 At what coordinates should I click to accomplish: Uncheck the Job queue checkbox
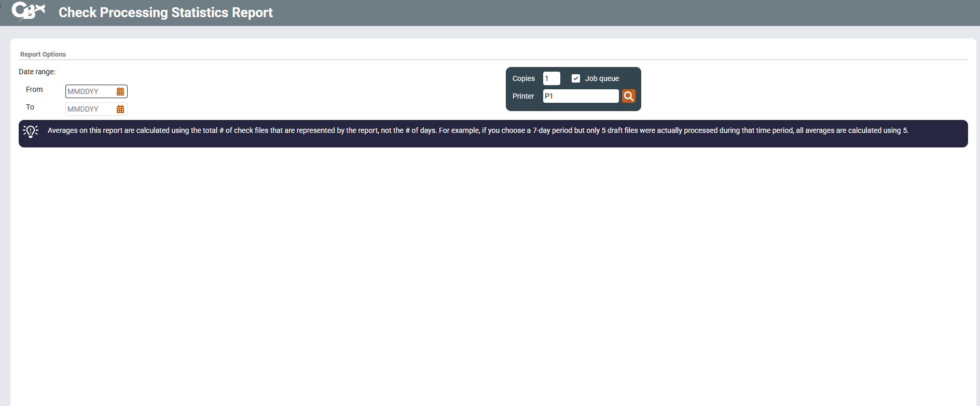pyautogui.click(x=575, y=78)
